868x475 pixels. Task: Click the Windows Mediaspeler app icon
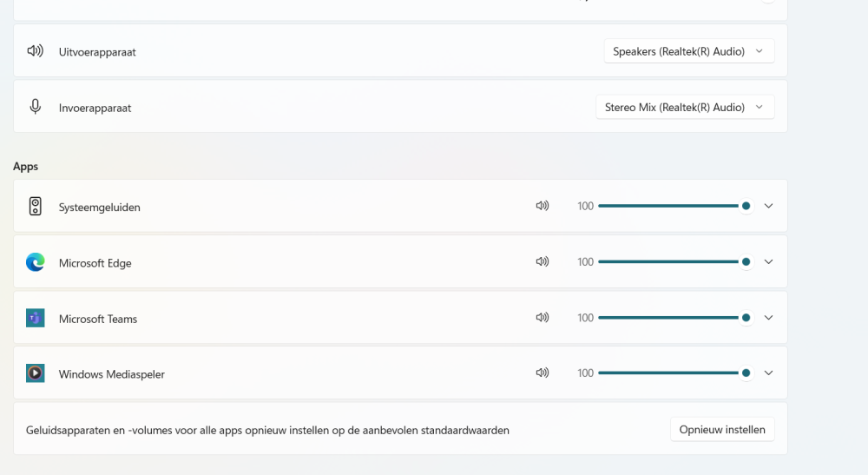[x=35, y=373]
